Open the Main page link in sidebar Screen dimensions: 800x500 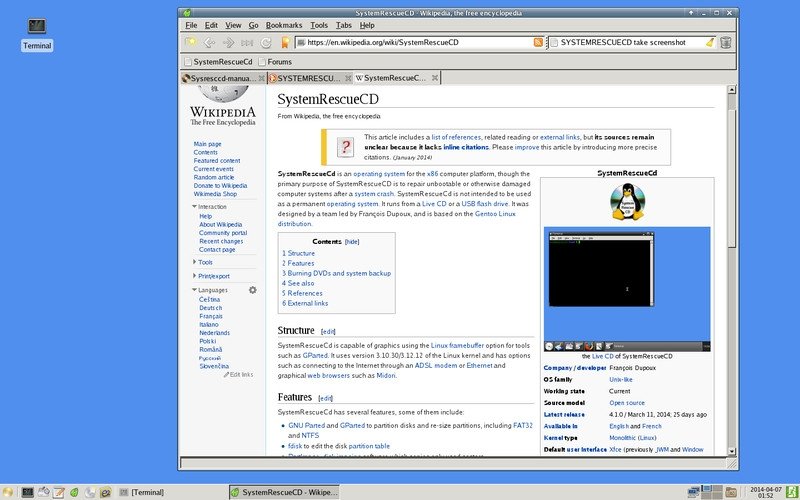click(x=208, y=144)
